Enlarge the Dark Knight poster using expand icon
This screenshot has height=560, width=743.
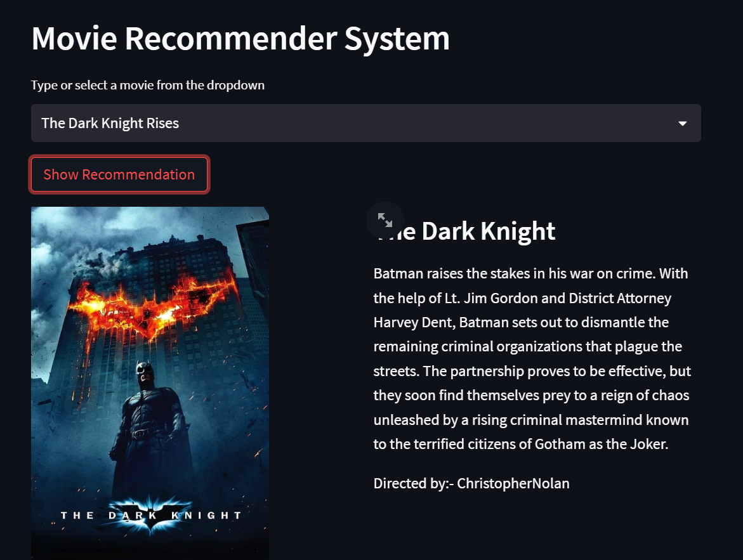click(385, 219)
